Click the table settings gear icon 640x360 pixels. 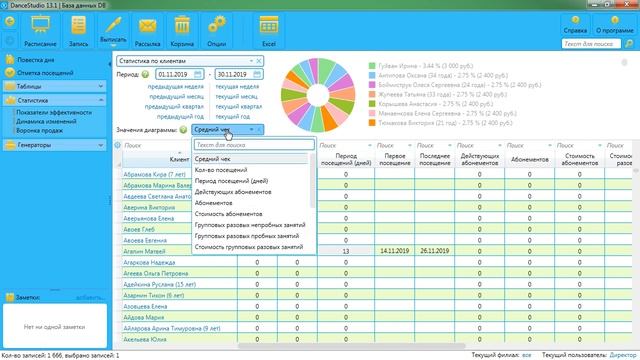[118, 145]
